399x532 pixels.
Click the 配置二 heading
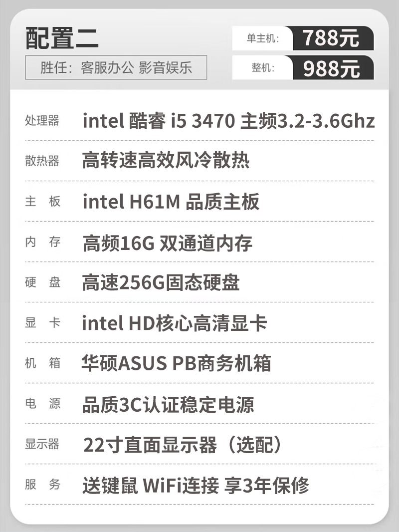62,38
